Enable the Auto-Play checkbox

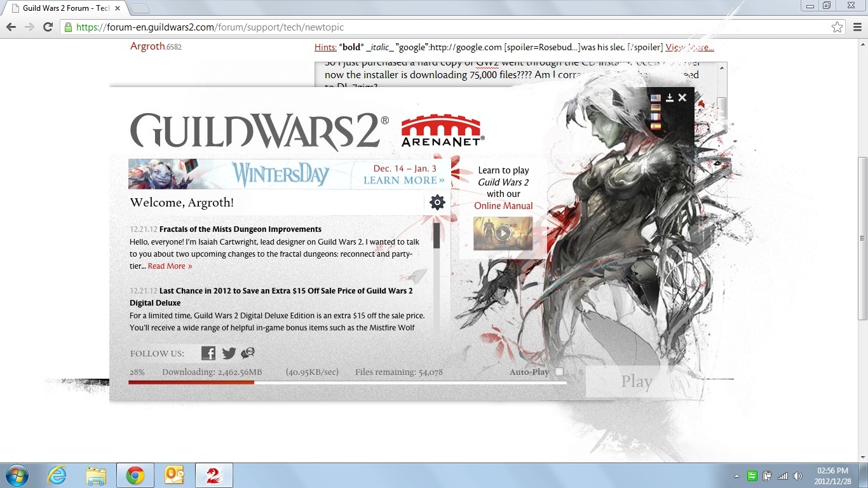(x=559, y=372)
